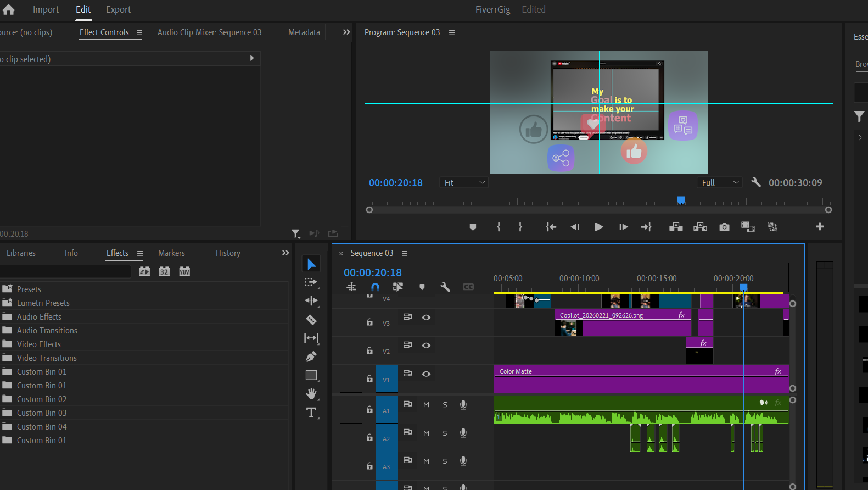Viewport: 868px width, 490px height.
Task: Select the Pen tool
Action: pyautogui.click(x=311, y=357)
